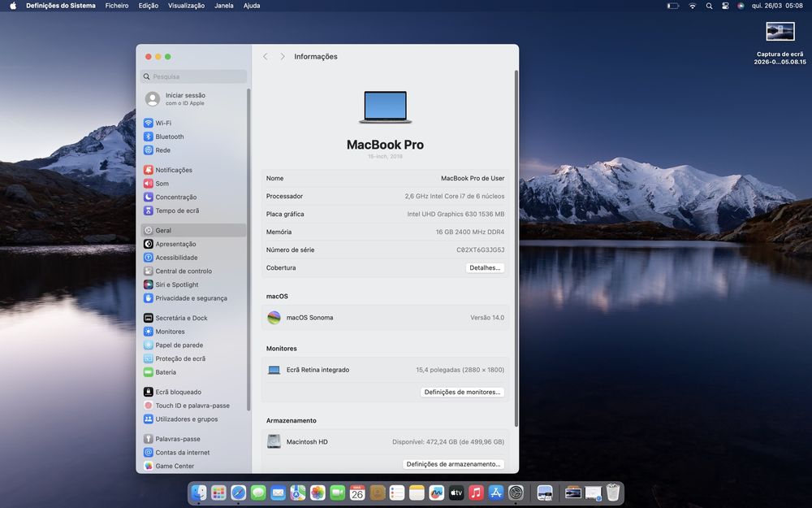Open Bluetooth settings in sidebar

pyautogui.click(x=193, y=137)
